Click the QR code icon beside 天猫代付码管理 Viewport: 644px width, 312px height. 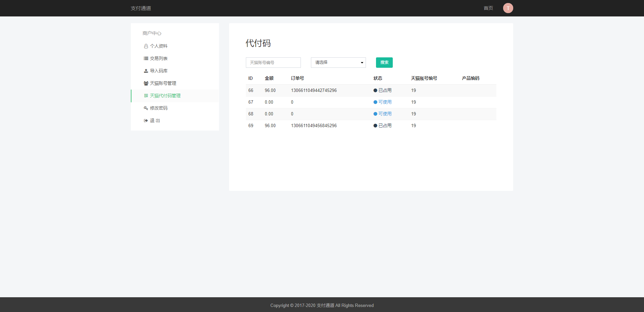click(146, 96)
